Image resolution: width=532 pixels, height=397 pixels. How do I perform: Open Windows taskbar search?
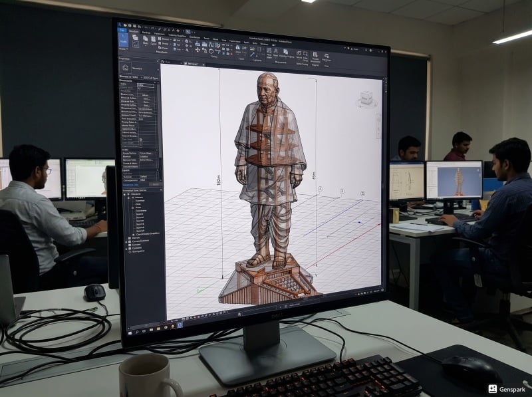(137, 332)
